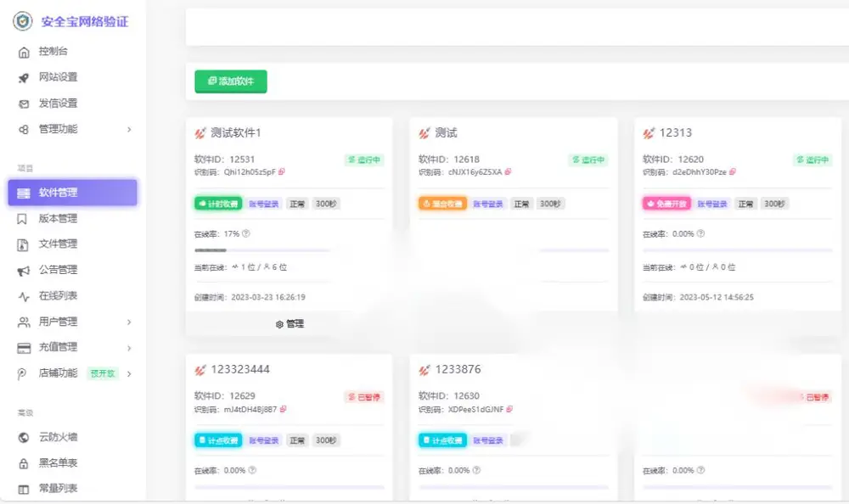
Task: Click the 在线列表 activity pulse icon
Action: pyautogui.click(x=24, y=297)
